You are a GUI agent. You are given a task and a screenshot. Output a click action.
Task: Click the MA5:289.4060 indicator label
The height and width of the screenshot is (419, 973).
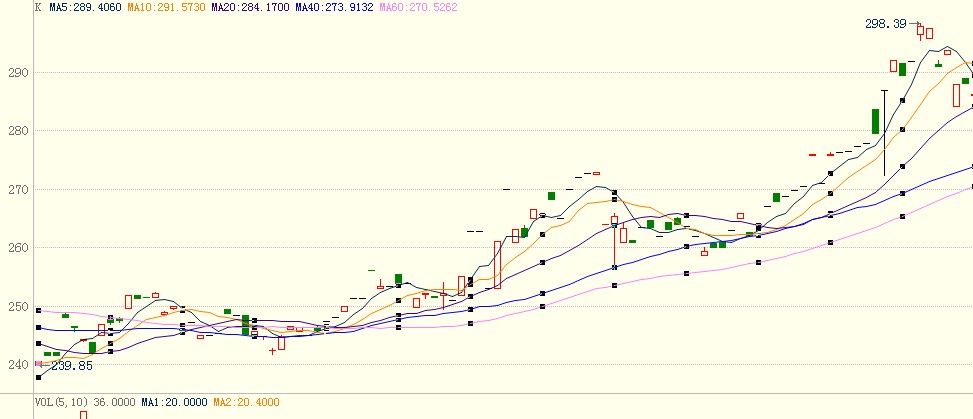pyautogui.click(x=86, y=7)
